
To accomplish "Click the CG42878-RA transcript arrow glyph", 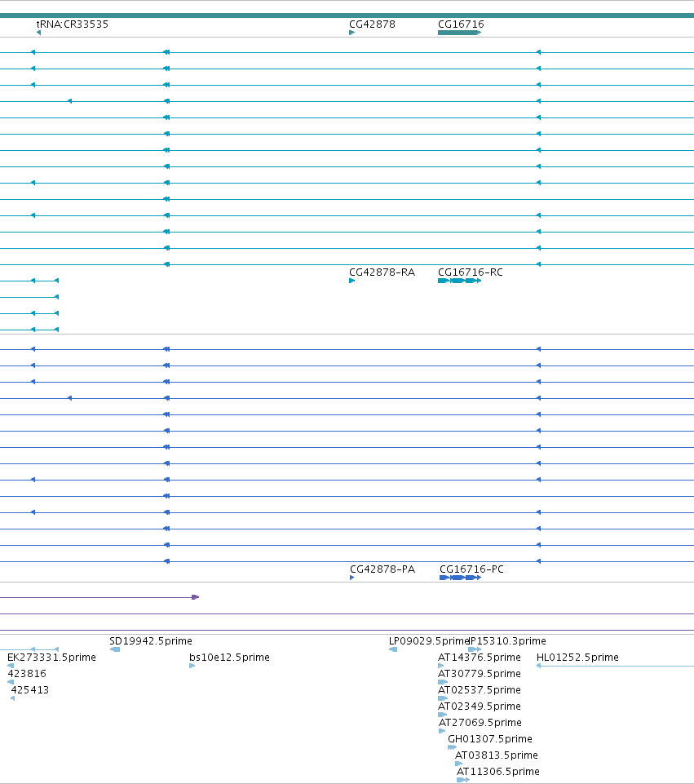I will (x=351, y=281).
